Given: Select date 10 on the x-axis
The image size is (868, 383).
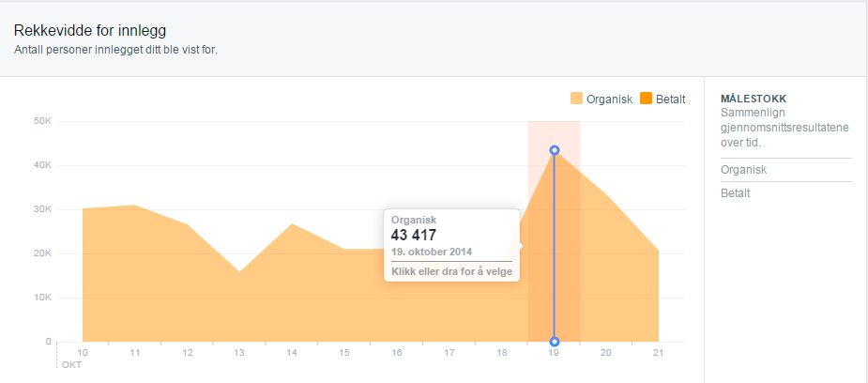Looking at the screenshot, I should 83,352.
